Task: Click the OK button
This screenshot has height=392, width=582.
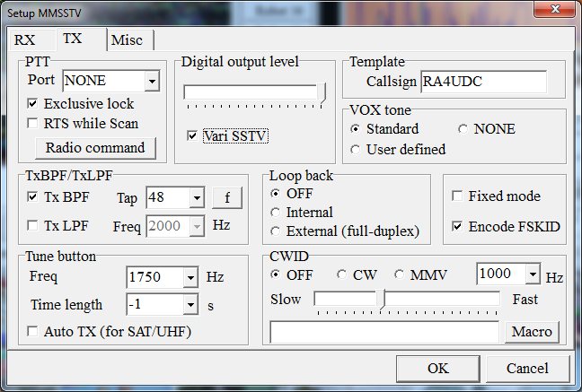Action: coord(438,369)
